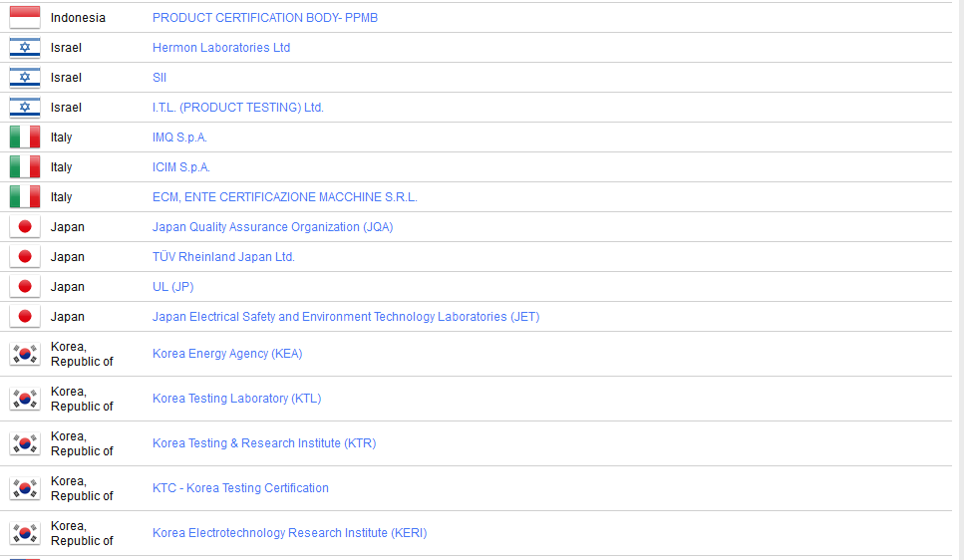Open Japan Electrical Safety (JET) link

pos(345,317)
